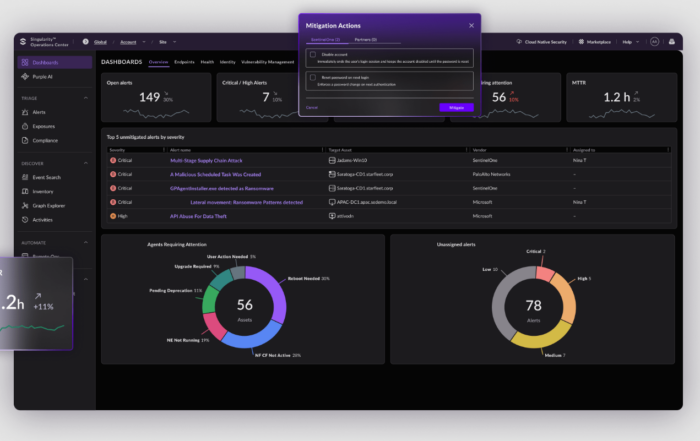Screen dimensions: 700x441
Task: Click the Nina T cell in the first row
Action: coord(579,160)
